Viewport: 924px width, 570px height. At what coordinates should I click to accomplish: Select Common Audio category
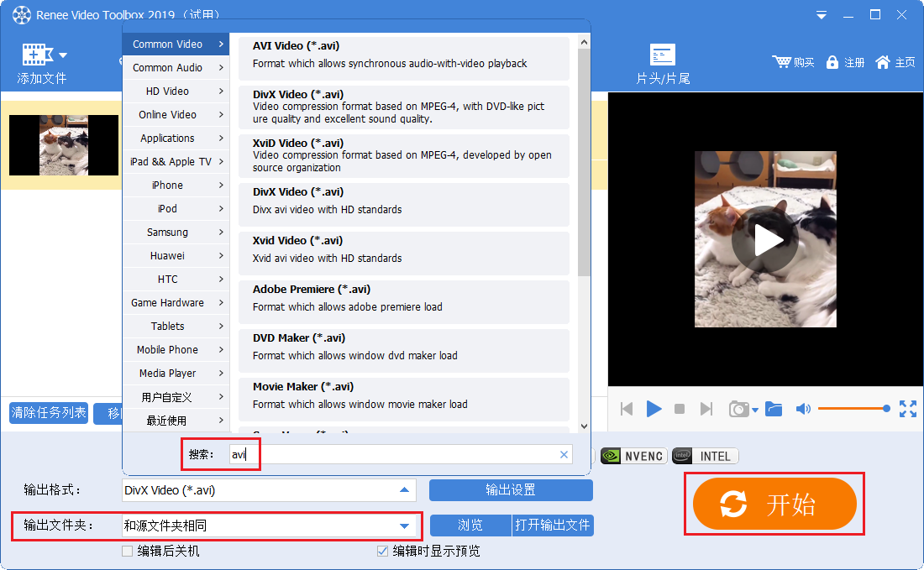(x=176, y=68)
